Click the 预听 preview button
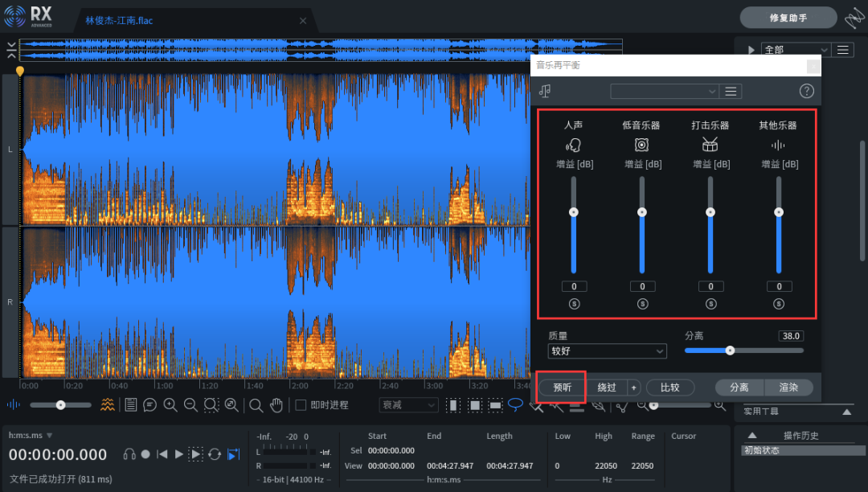Viewport: 868px width, 492px height. pyautogui.click(x=560, y=387)
